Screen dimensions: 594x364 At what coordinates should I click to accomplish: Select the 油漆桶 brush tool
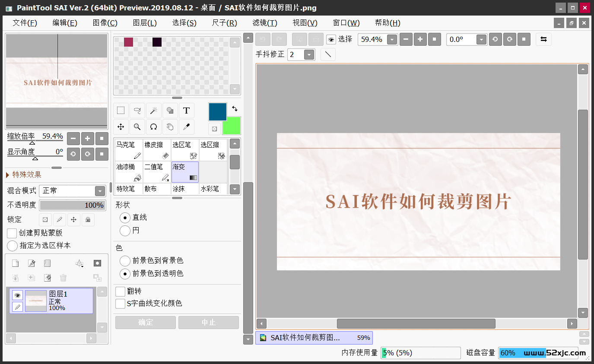(x=128, y=172)
